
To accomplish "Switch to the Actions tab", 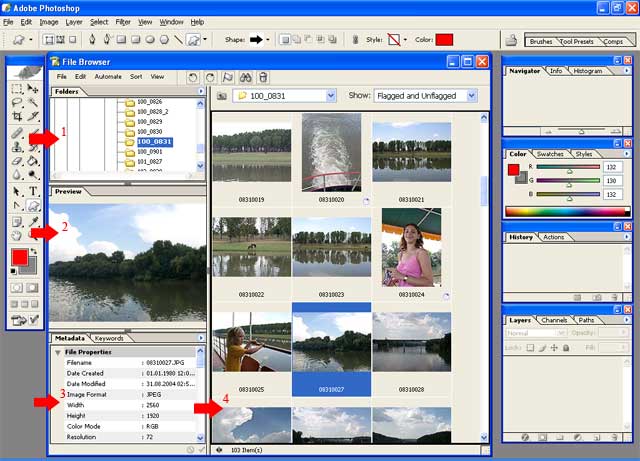I will 553,237.
